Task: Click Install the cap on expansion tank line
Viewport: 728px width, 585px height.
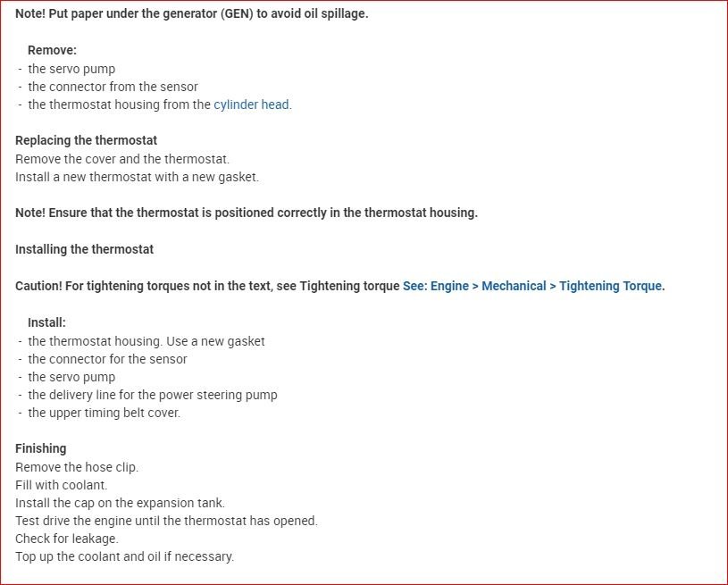Action: (x=120, y=503)
